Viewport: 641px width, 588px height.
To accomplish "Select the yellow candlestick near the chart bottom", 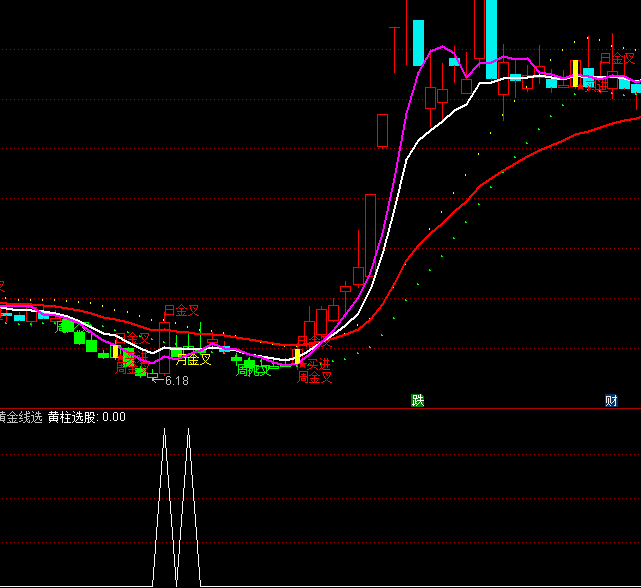I will click(297, 355).
